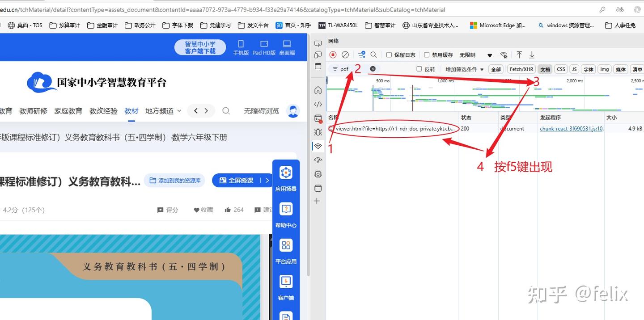Open the user avatar profile

[293, 111]
